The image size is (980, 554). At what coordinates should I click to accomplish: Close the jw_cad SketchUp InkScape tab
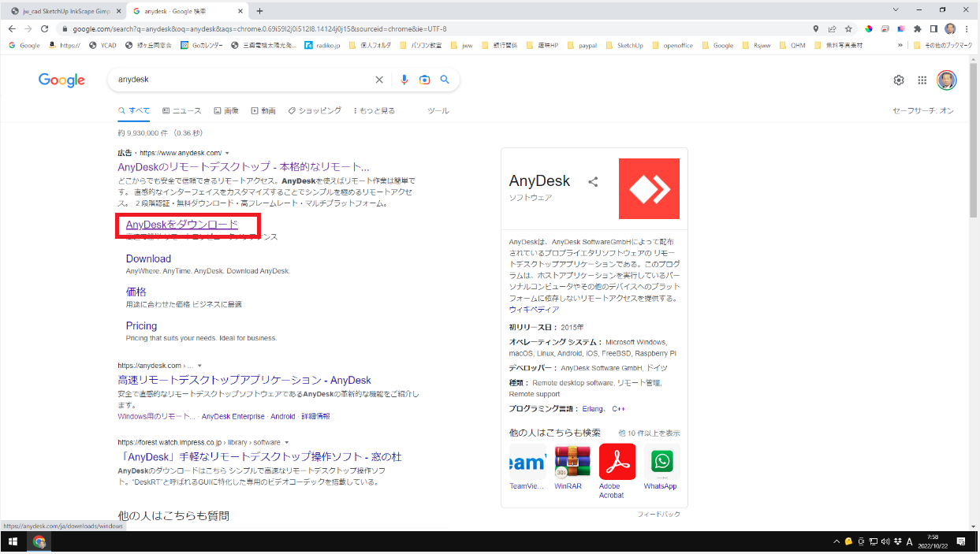(x=118, y=11)
